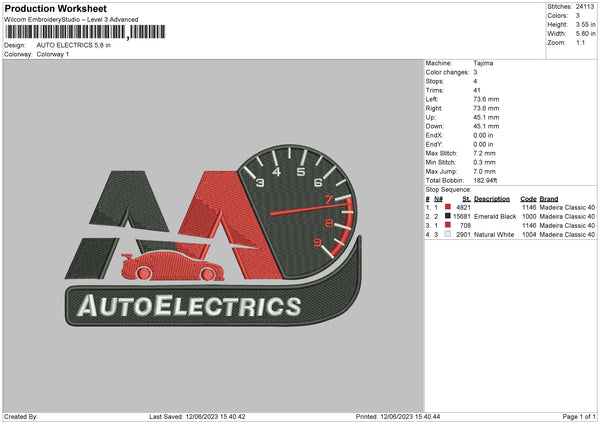Viewport: 600px width, 424px height.
Task: Click the Zoom value 1:1
Action: 580,43
